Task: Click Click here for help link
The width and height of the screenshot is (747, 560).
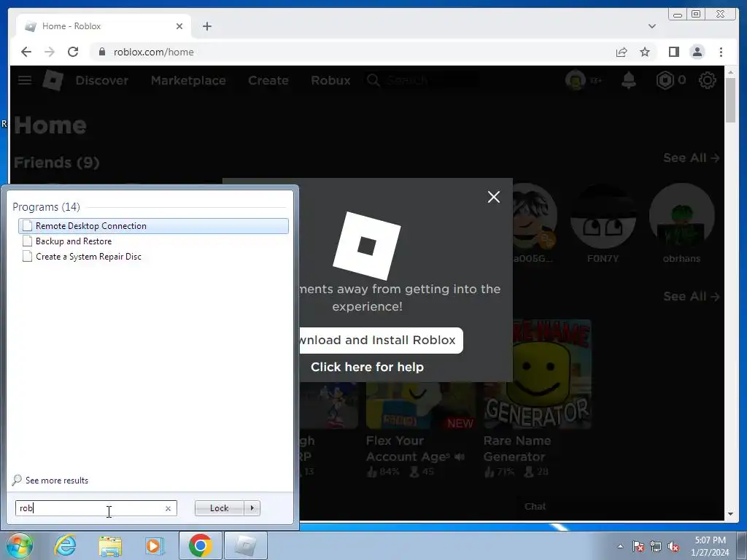Action: pos(367,367)
